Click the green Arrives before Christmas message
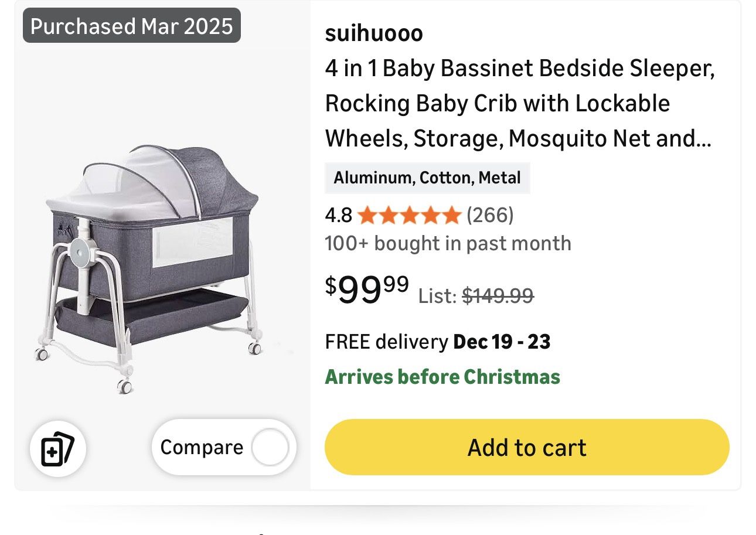Screen dimensions: 756x535 click(x=442, y=377)
